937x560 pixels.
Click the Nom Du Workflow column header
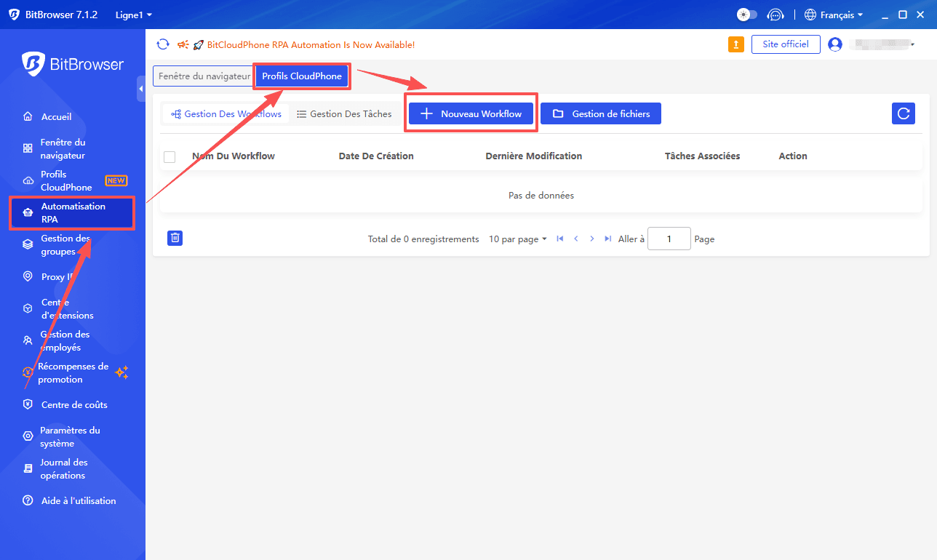pos(234,156)
